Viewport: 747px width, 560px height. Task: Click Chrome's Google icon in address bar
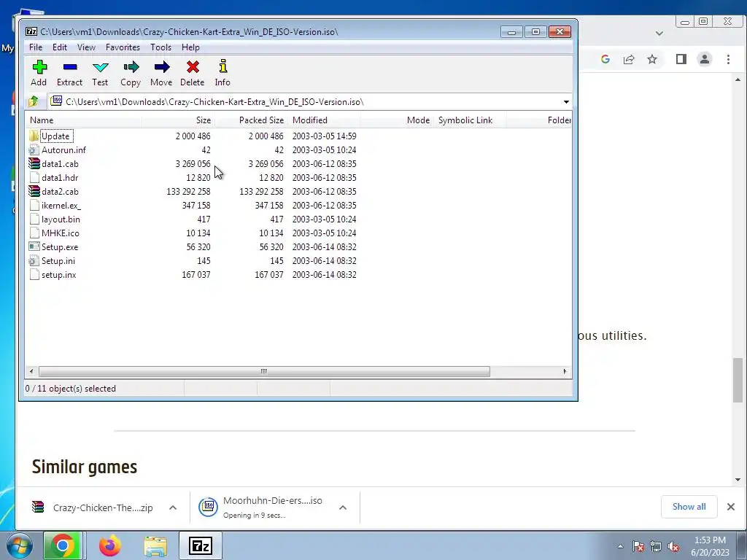[605, 59]
